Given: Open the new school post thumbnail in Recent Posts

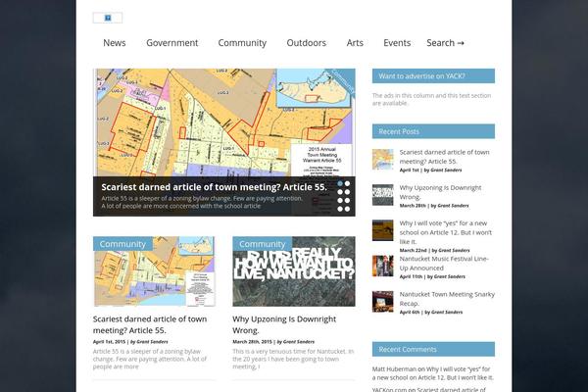Looking at the screenshot, I should pos(383,230).
